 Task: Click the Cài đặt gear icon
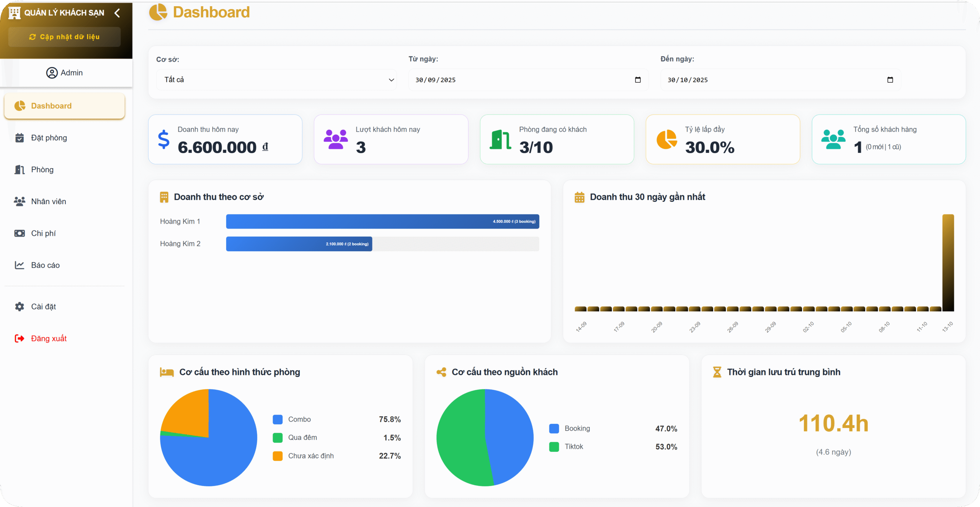tap(20, 307)
